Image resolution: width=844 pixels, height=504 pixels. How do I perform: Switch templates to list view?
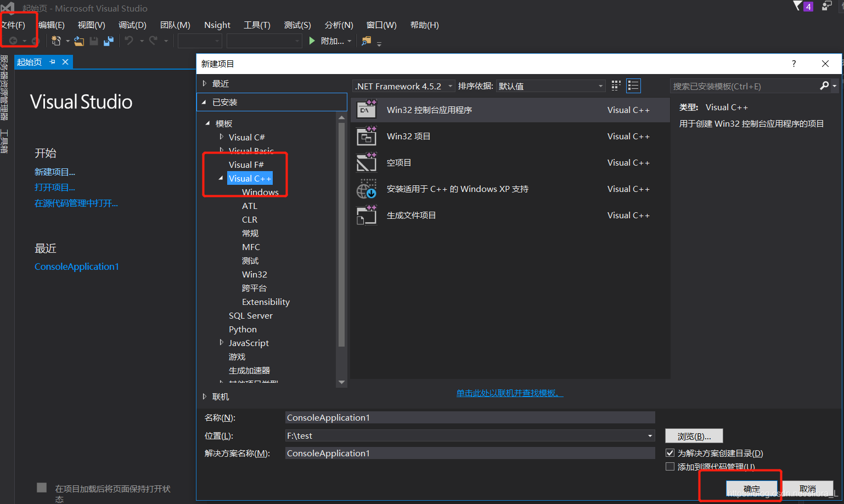coord(633,86)
